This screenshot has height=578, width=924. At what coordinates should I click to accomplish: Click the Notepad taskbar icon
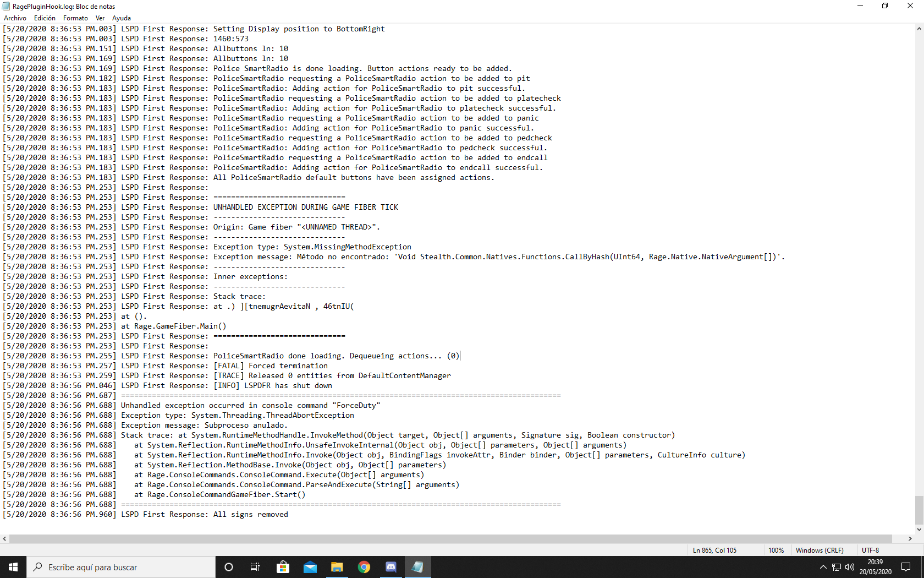[417, 567]
